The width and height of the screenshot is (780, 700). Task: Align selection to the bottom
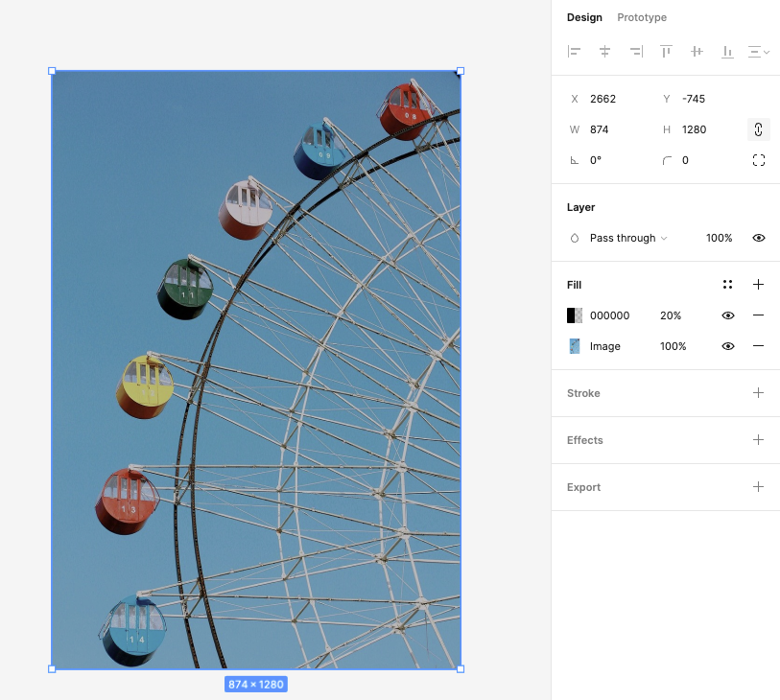point(728,52)
